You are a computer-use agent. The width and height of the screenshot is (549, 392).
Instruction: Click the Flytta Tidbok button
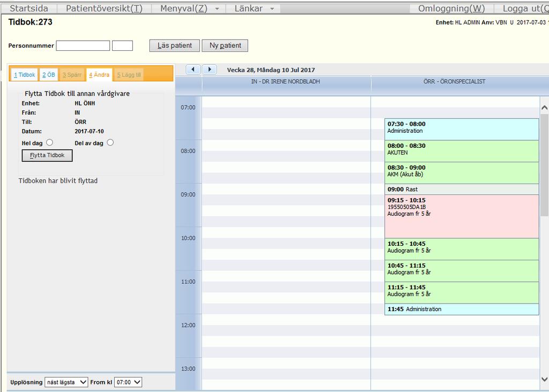[47, 155]
